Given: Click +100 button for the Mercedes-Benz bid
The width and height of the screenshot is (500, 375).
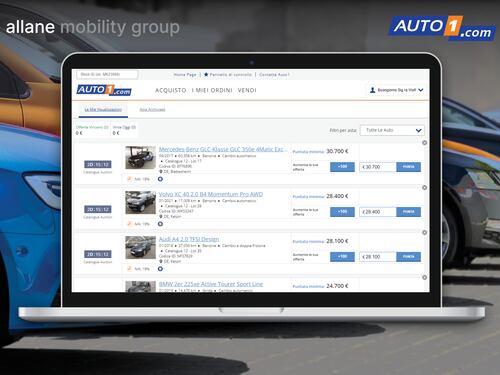Looking at the screenshot, I should click(x=342, y=167).
